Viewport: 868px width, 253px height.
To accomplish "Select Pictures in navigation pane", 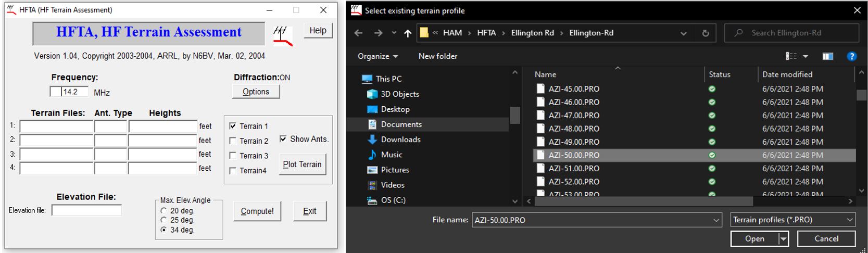I will click(395, 170).
